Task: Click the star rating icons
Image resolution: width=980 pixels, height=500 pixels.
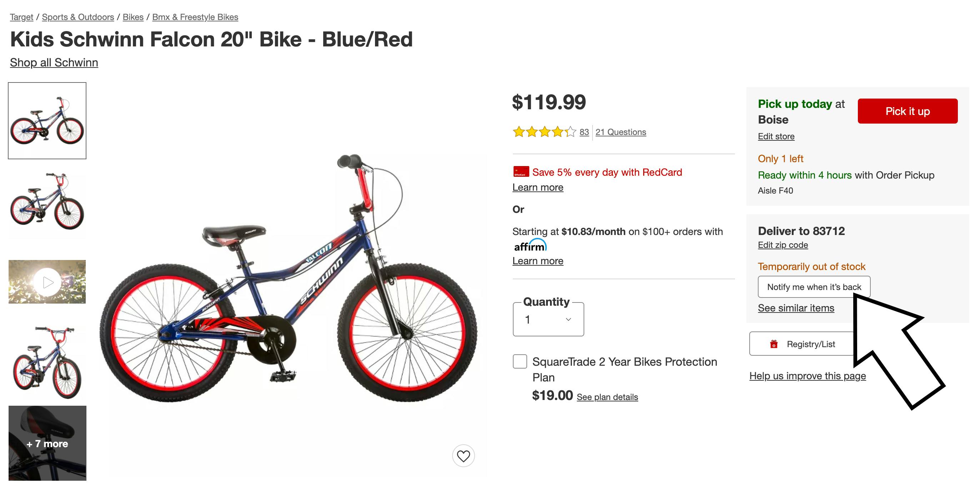Action: (x=544, y=132)
